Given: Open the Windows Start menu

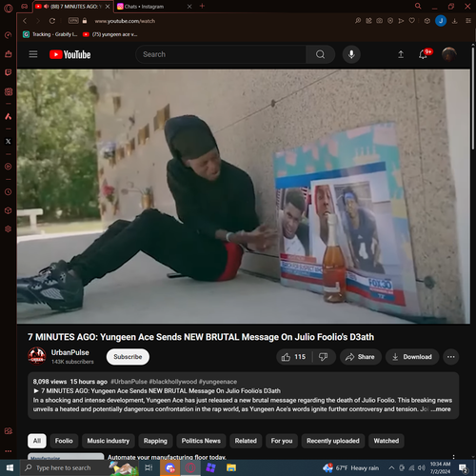Looking at the screenshot, I should [10, 467].
